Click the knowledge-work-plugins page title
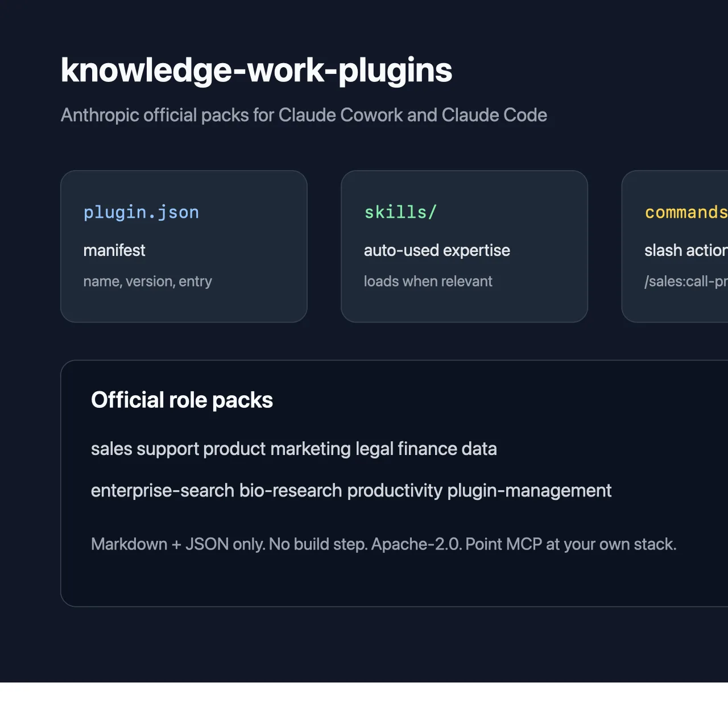This screenshot has height=728, width=728. [x=257, y=71]
